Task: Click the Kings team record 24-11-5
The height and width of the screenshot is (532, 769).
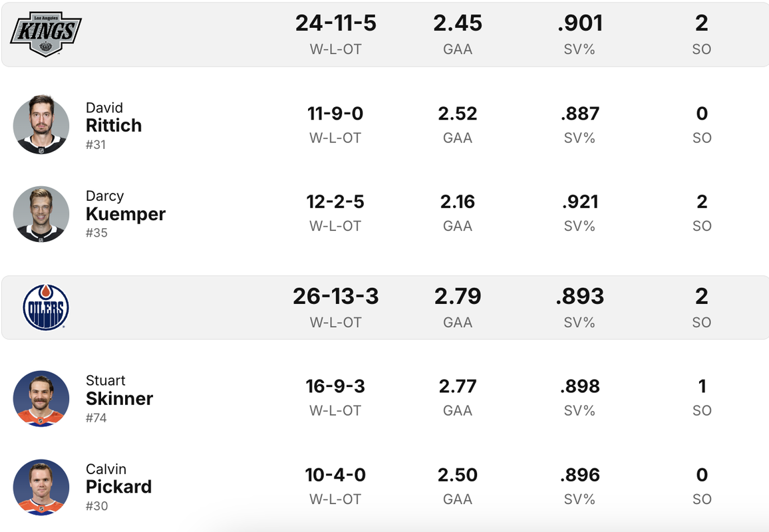Action: click(335, 23)
